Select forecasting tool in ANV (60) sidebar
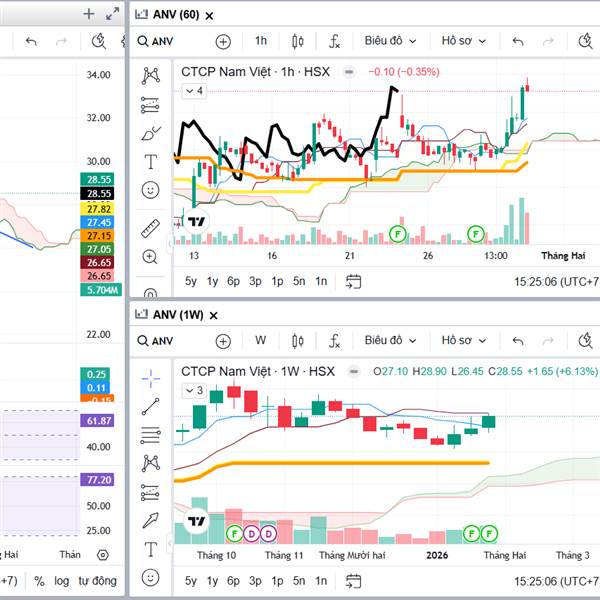This screenshot has width=600, height=600. pos(150,105)
